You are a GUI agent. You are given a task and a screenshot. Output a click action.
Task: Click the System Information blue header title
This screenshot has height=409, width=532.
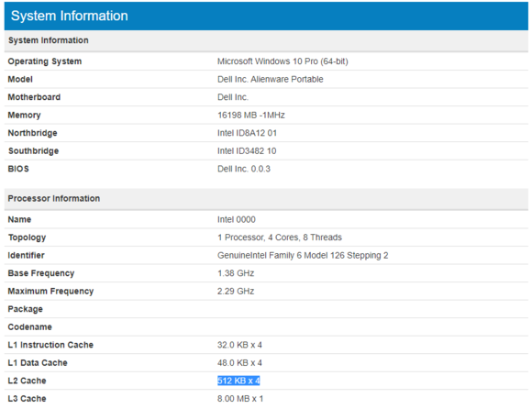(70, 16)
